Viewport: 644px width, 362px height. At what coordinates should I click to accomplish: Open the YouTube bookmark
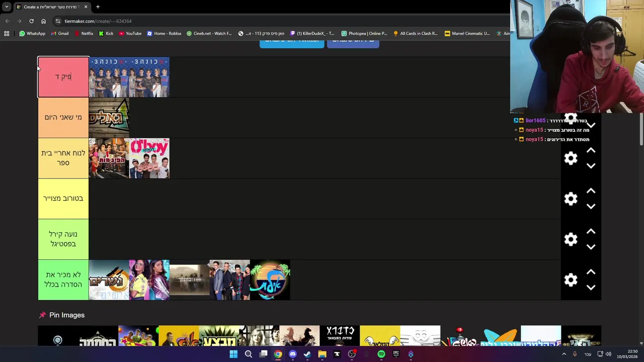(130, 34)
